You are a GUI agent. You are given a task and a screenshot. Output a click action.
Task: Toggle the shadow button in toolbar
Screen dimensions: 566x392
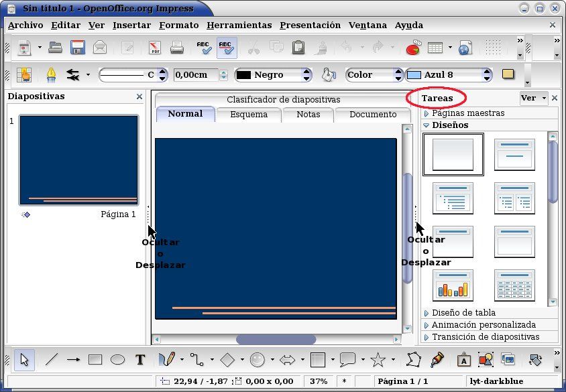pyautogui.click(x=508, y=74)
